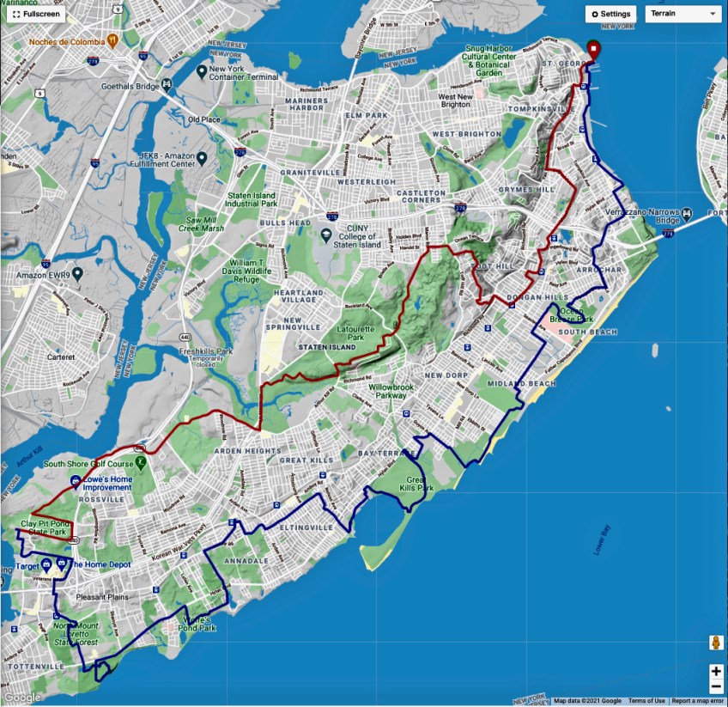The height and width of the screenshot is (707, 728).
Task: Select the Street View pegman icon
Action: 714,643
